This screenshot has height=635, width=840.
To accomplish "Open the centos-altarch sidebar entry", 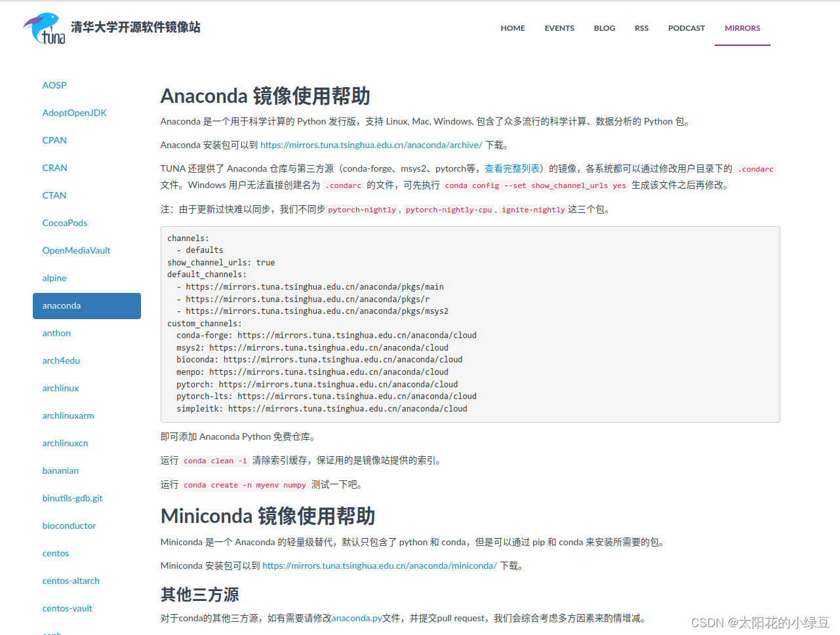I will tap(71, 581).
